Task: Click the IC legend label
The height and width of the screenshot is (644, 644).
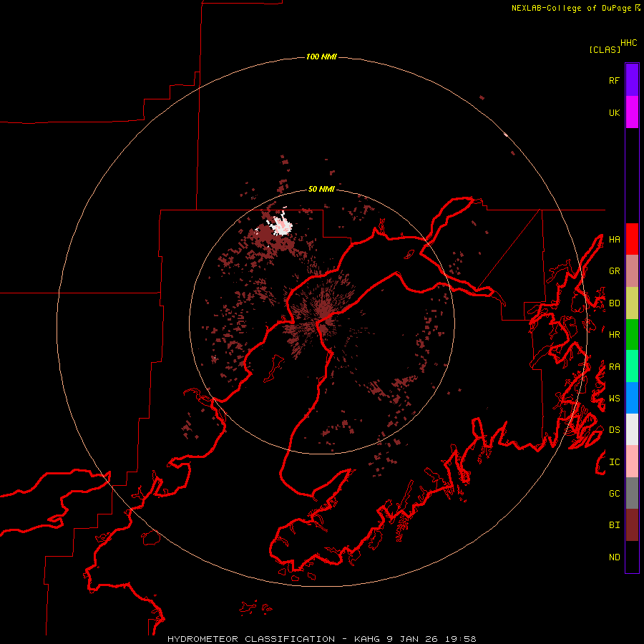Action: coord(614,462)
